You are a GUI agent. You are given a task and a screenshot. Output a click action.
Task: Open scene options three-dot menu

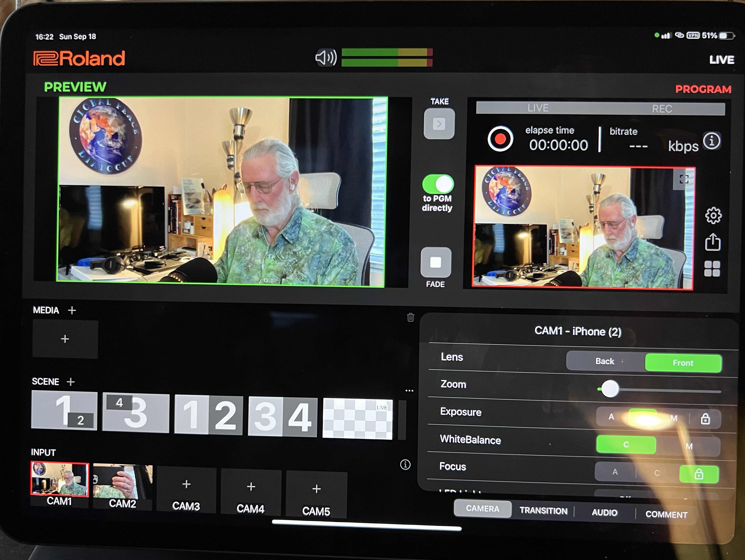(x=409, y=391)
